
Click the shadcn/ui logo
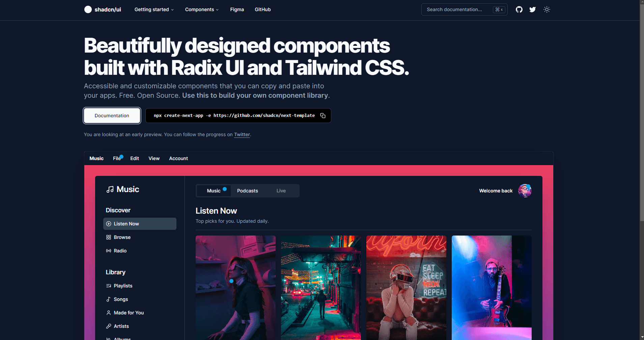(x=103, y=9)
